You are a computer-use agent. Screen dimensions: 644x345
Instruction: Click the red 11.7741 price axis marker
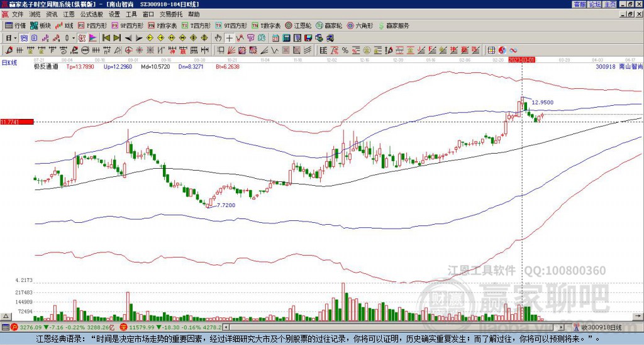tap(17, 122)
